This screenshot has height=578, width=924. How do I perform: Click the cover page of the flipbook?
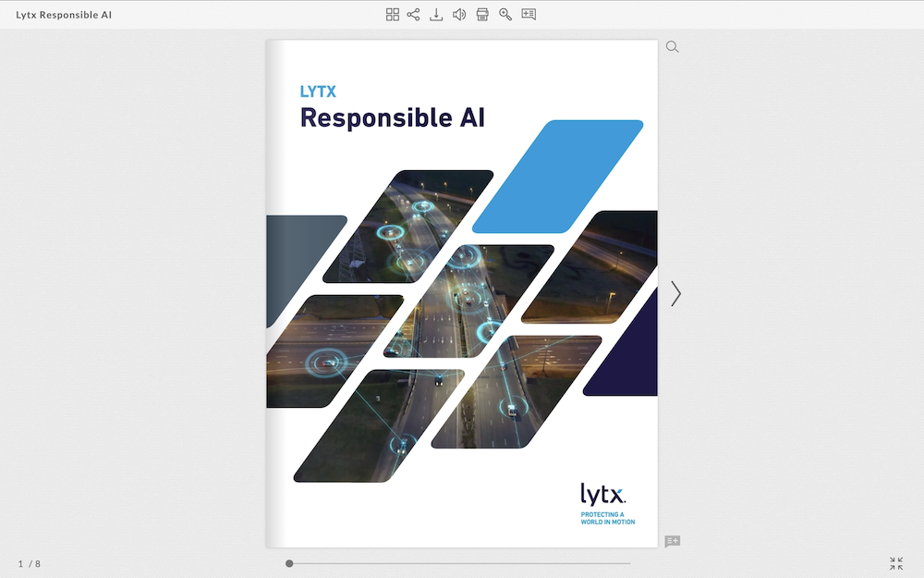(461, 294)
